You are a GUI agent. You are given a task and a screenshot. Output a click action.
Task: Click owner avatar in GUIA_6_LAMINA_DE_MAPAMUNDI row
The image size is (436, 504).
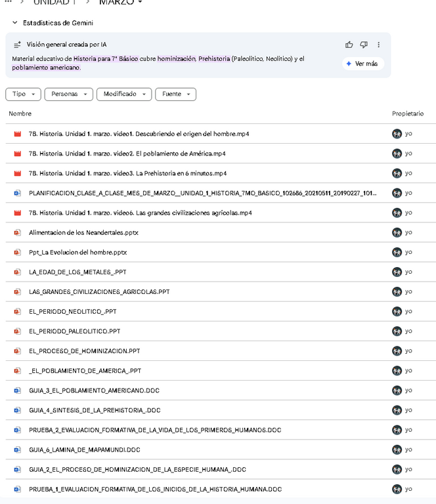(x=397, y=450)
